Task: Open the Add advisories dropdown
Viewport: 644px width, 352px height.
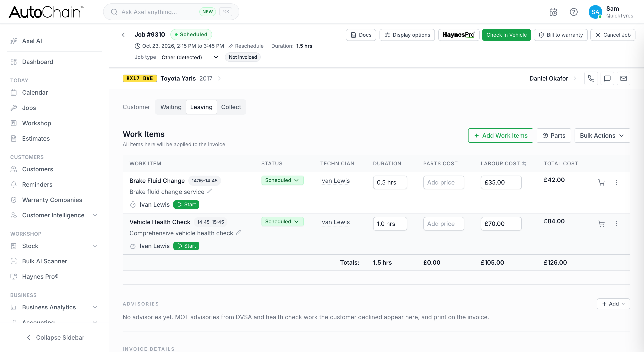Action: 613,304
